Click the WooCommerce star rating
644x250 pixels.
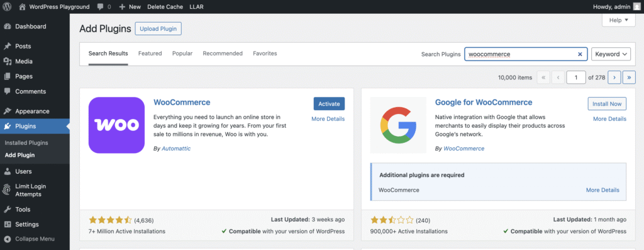(110, 220)
